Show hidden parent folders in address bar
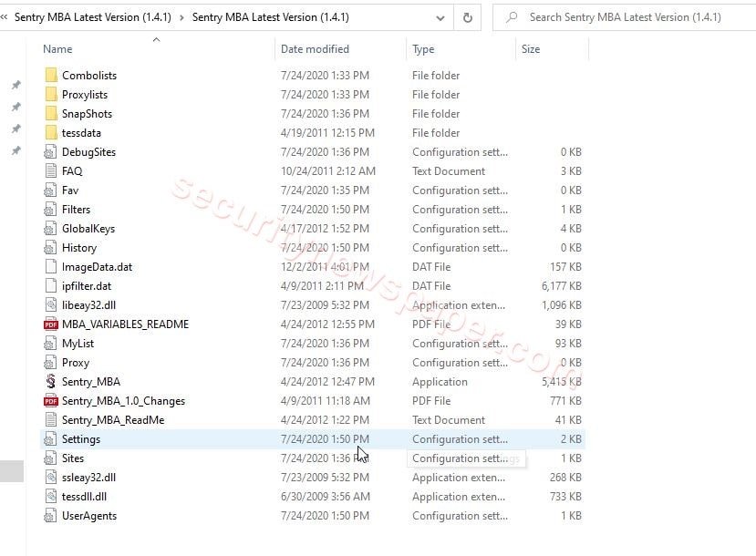The width and height of the screenshot is (756, 556). click(x=5, y=17)
